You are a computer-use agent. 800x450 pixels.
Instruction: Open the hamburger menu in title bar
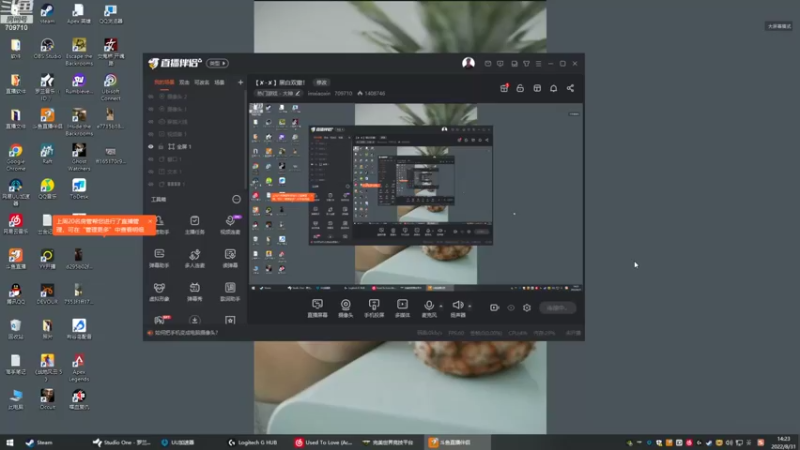[x=538, y=64]
